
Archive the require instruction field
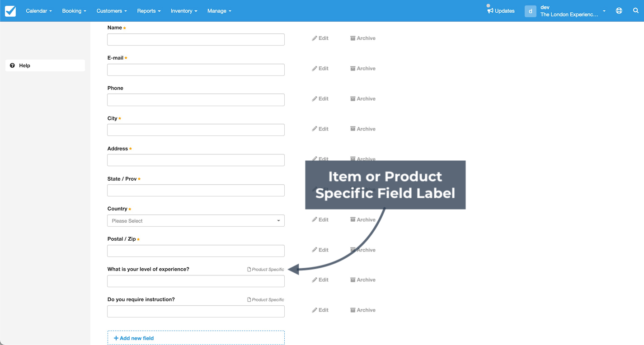(363, 310)
